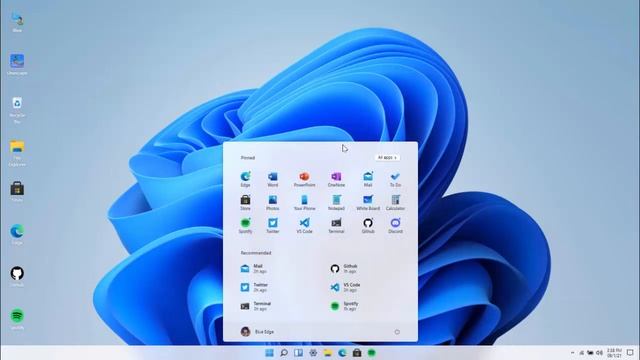Click the volume icon in system tray
The width and height of the screenshot is (640, 360).
(599, 353)
